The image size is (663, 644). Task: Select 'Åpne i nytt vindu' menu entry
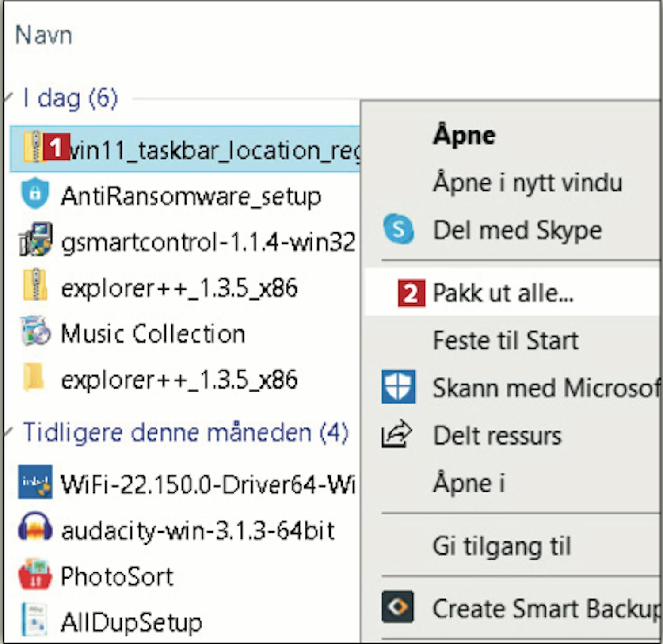pyautogui.click(x=528, y=182)
